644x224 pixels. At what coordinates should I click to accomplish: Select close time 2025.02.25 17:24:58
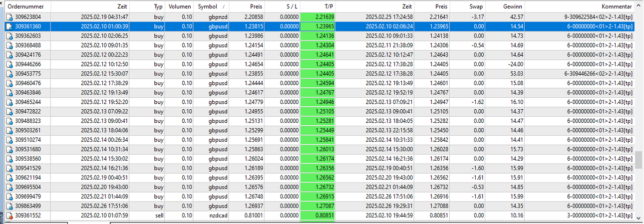pyautogui.click(x=389, y=17)
